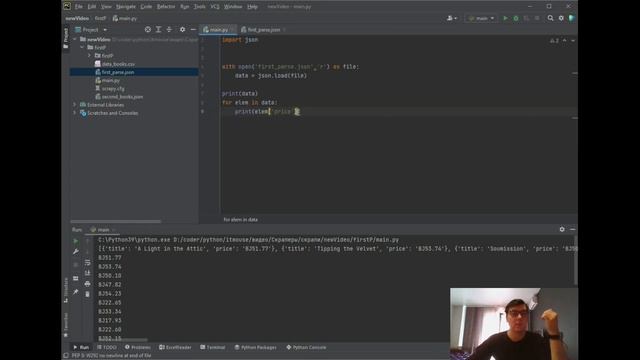Expand External Libraries node
The image size is (640, 360).
[75, 104]
